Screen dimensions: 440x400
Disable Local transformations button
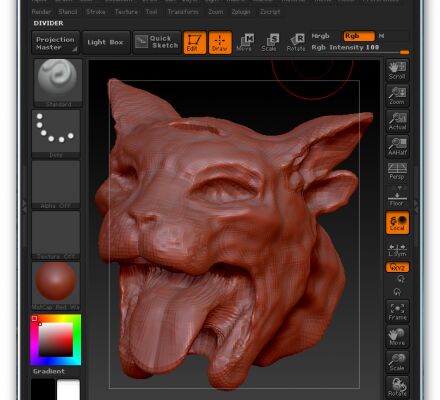397,222
